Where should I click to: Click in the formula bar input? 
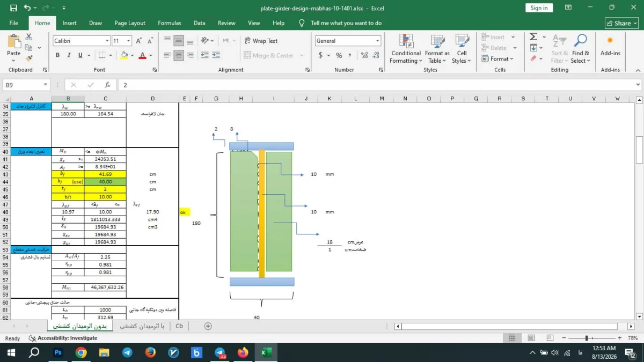click(376, 85)
